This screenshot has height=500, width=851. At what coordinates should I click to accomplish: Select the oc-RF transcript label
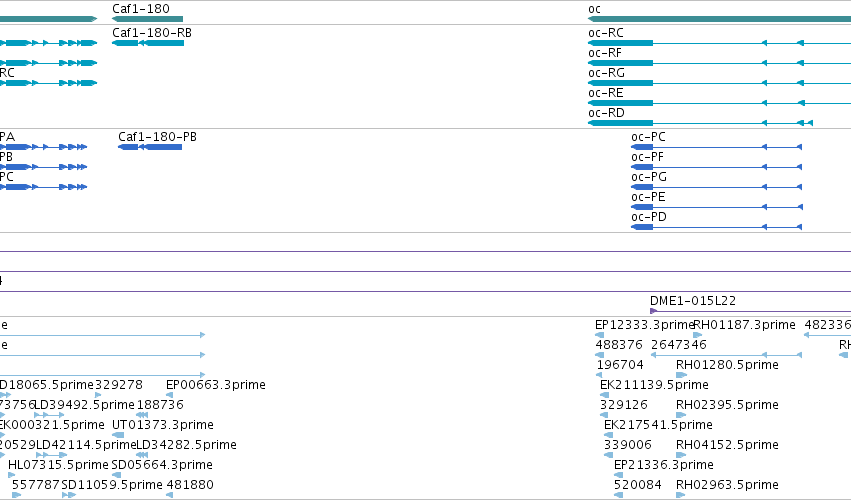click(x=605, y=53)
